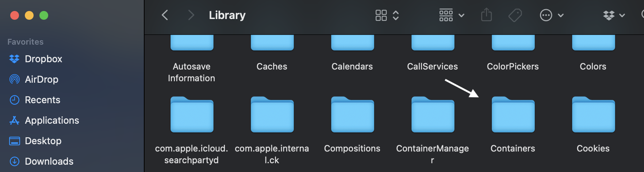Click the Edit Tags icon
This screenshot has width=644, height=172.
(x=515, y=15)
